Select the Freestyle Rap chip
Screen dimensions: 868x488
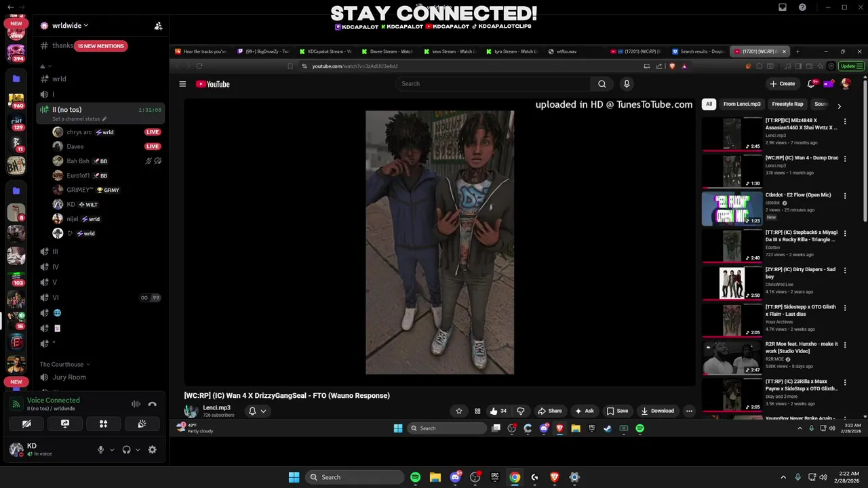pyautogui.click(x=787, y=104)
